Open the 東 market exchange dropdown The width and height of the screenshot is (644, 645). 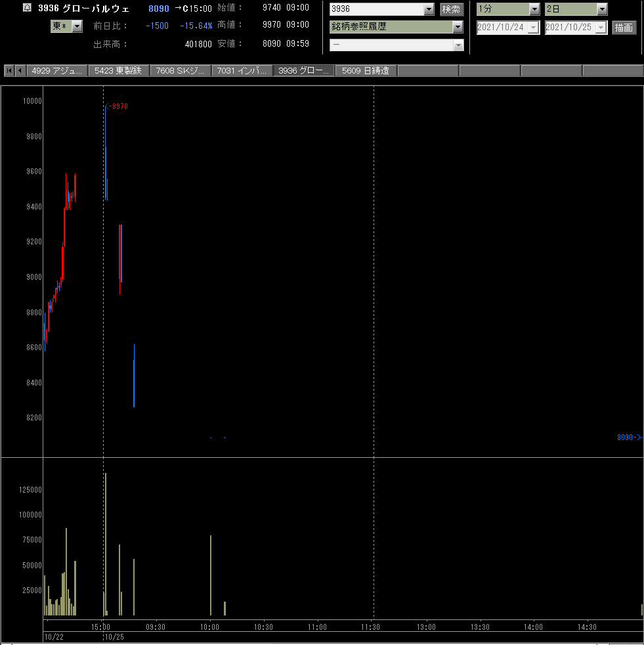77,26
